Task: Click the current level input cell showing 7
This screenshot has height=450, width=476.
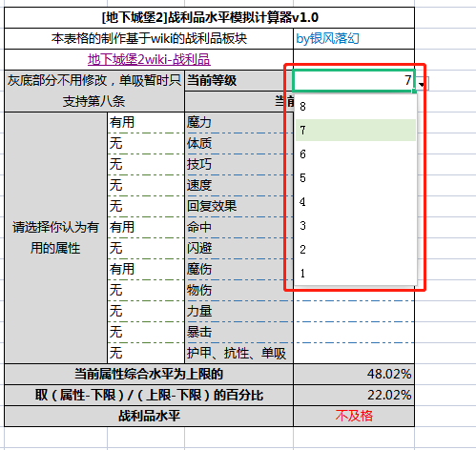Action: 354,80
